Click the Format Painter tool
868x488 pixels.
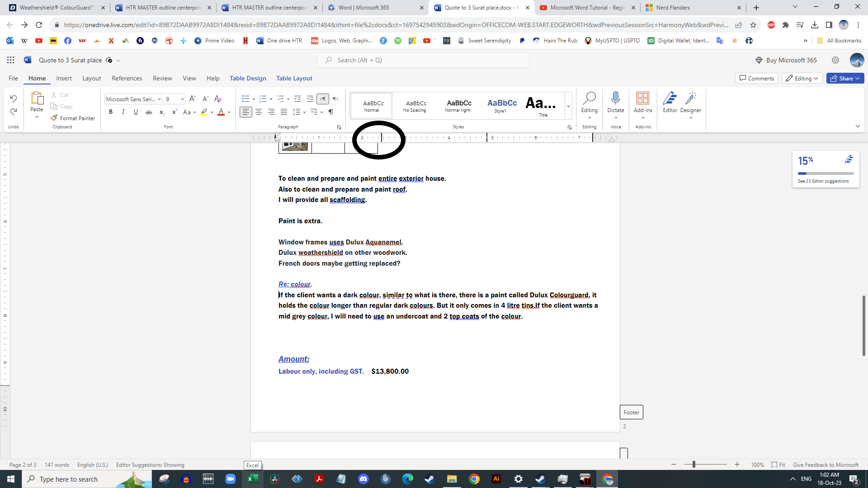73,118
